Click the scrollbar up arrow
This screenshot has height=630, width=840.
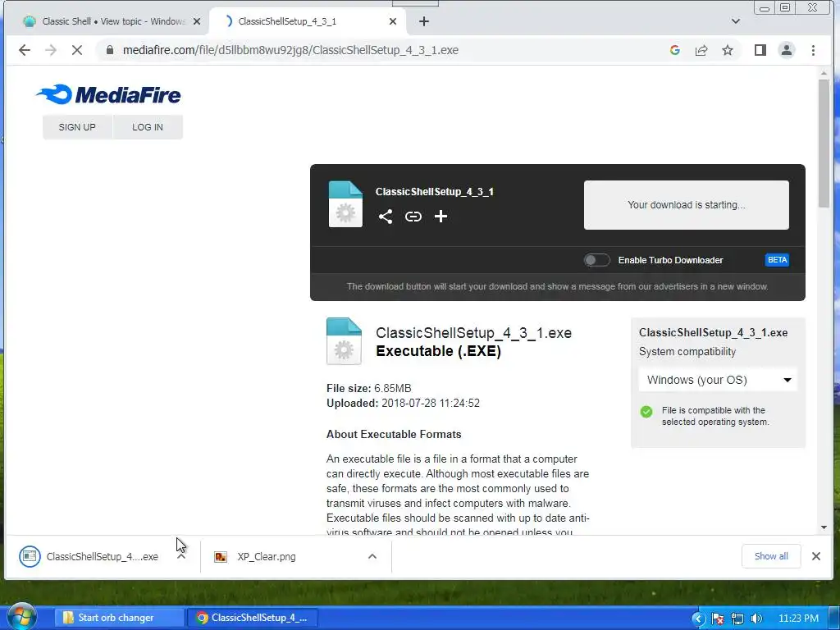pos(824,73)
